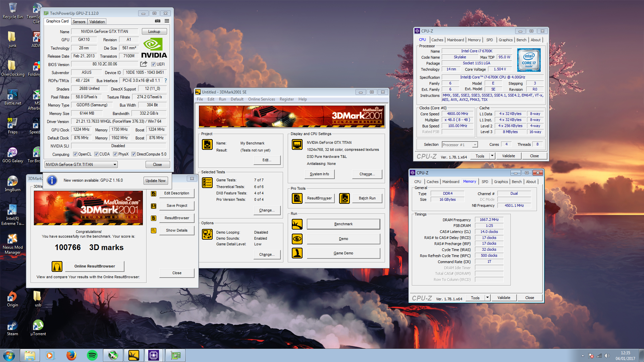Screen dimensions: 644x362
Task: Open the SPD tab in lower CPU-Z
Action: pos(485,182)
